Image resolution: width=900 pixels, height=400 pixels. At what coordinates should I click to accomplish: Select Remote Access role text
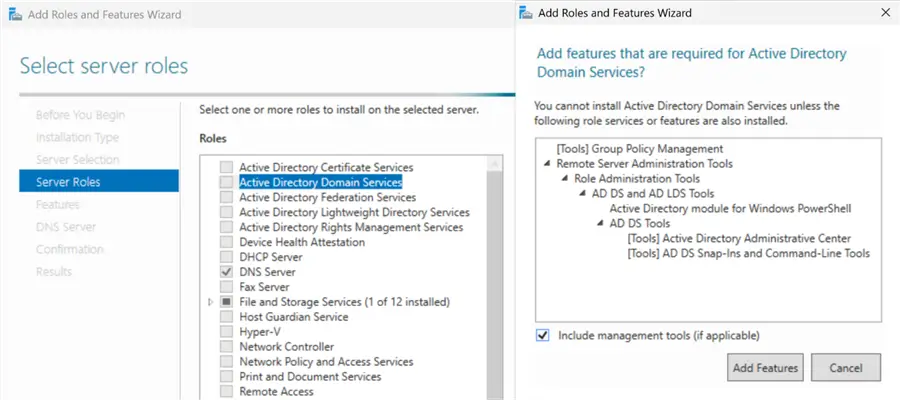click(x=276, y=391)
